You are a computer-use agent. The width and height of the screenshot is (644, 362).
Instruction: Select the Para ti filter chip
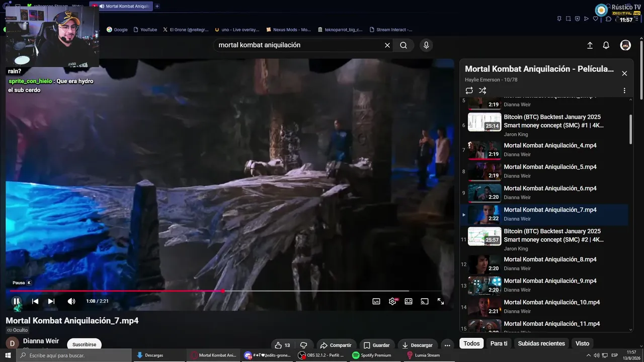pos(499,343)
